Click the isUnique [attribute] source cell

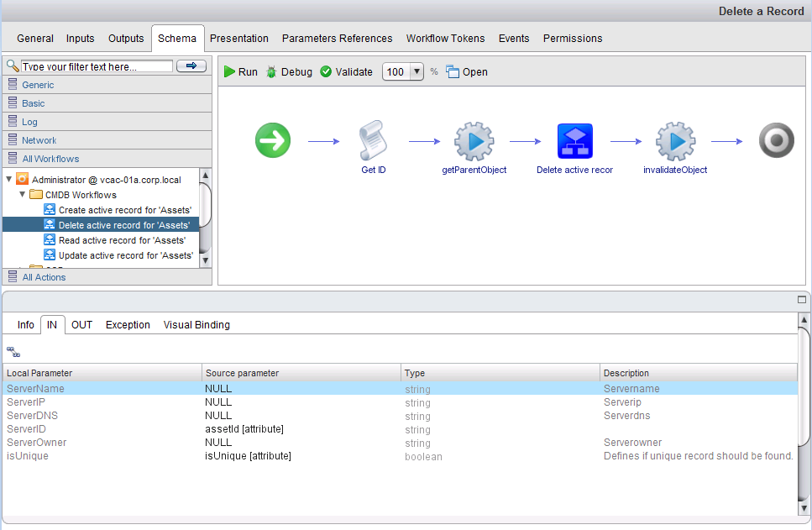point(248,456)
